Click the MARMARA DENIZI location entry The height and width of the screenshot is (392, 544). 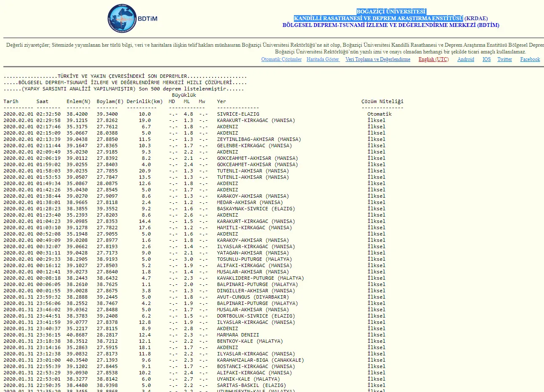(x=238, y=335)
